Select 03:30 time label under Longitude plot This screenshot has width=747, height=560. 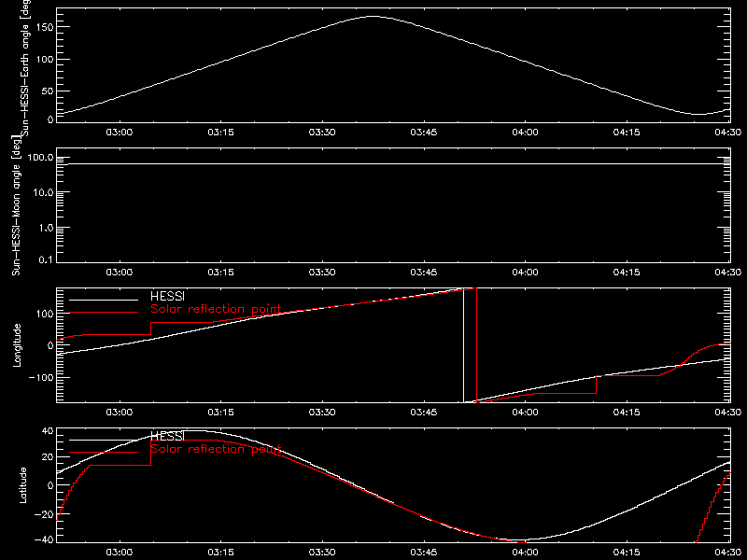322,412
